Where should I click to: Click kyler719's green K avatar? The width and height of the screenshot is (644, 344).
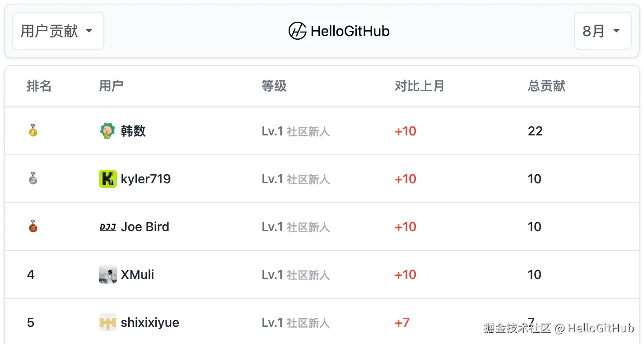click(107, 179)
